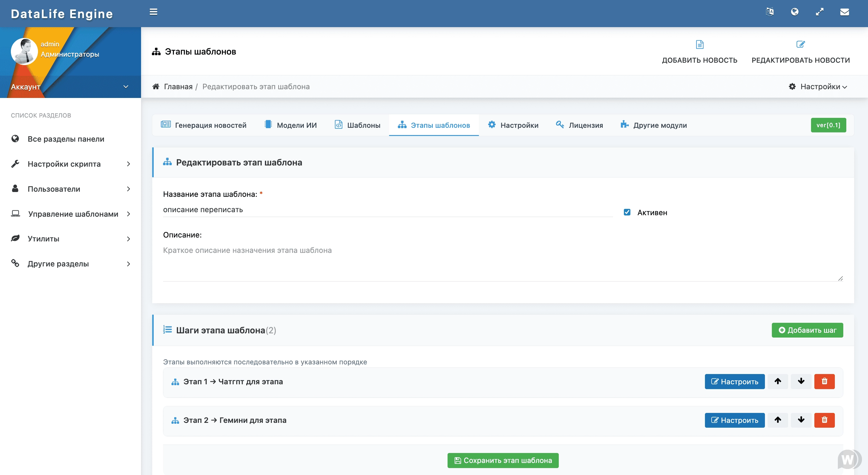Viewport: 868px width, 475px height.
Task: Click the language translate icon in header
Action: coord(770,12)
